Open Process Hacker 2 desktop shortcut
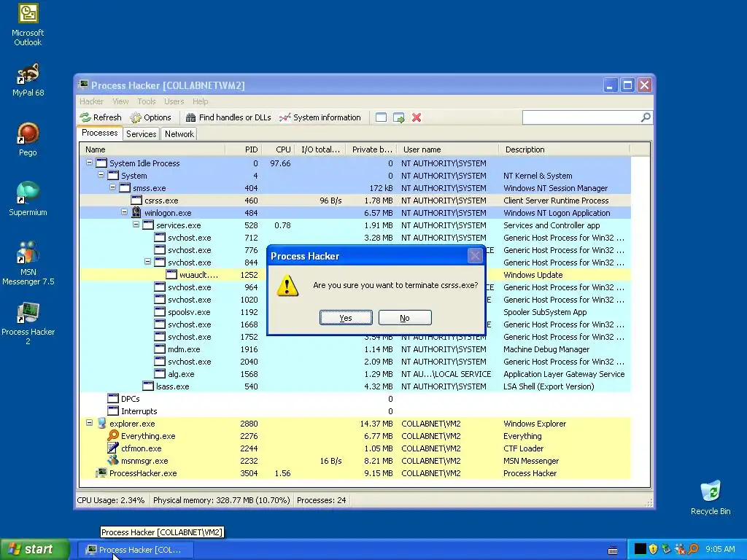The height and width of the screenshot is (560, 747). pyautogui.click(x=28, y=323)
